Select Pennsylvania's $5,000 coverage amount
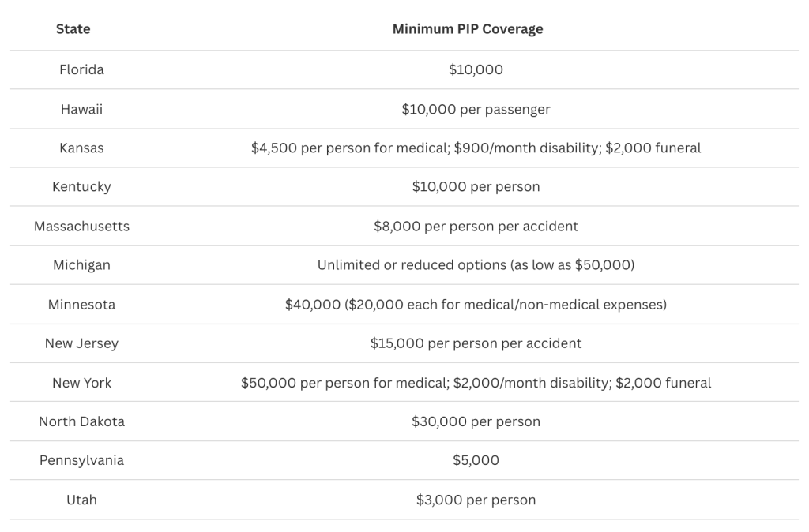The image size is (809, 532). pyautogui.click(x=476, y=460)
